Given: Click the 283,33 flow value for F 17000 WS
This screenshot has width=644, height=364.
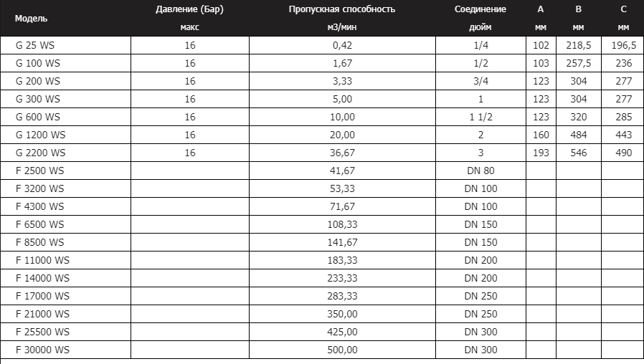Looking at the screenshot, I should [342, 296].
